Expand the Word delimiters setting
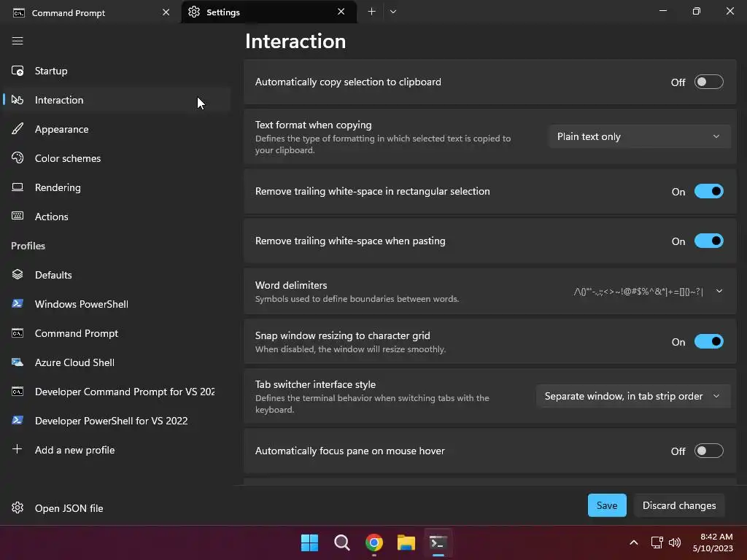 [x=719, y=291]
